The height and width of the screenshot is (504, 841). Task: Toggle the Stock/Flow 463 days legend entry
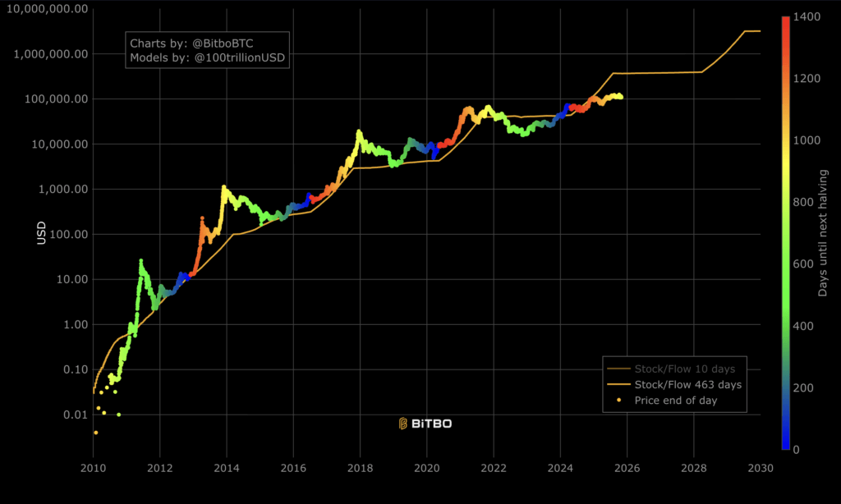(687, 385)
